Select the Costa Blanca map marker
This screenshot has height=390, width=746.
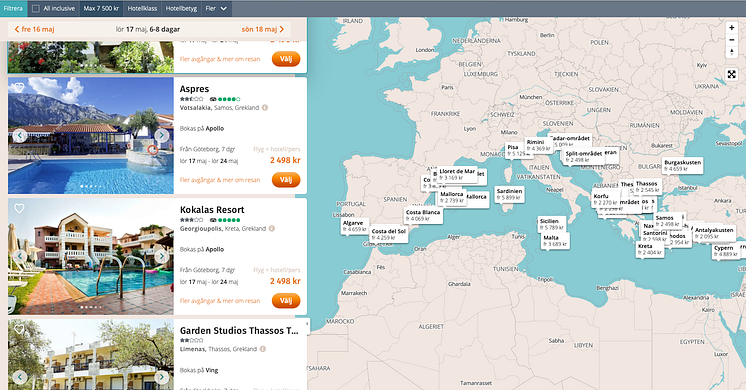[423, 215]
